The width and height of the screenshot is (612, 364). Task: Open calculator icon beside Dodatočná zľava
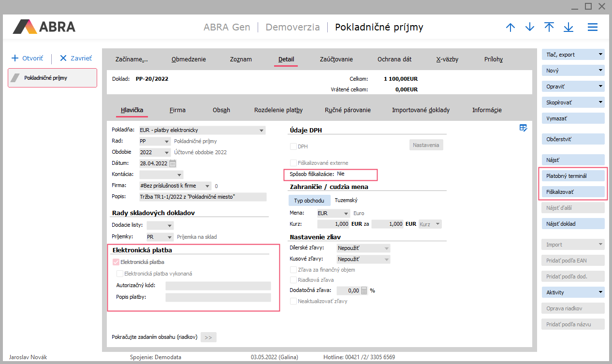pyautogui.click(x=364, y=291)
